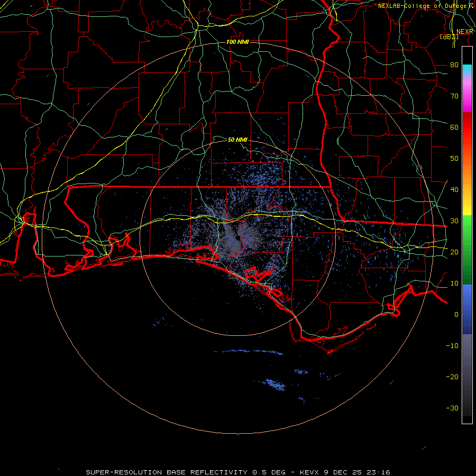This screenshot has height=476, width=476.
Task: Click the -30 value on the dBZ scale
Action: [452, 408]
